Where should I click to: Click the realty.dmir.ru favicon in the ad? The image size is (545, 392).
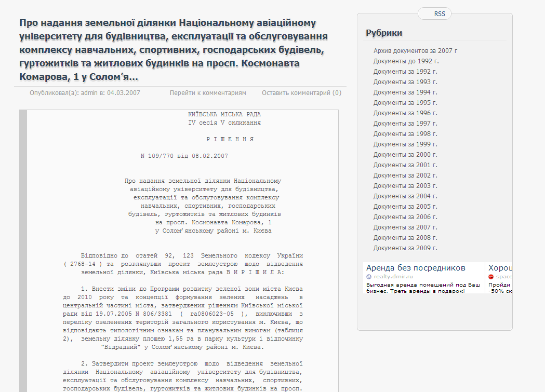coord(369,277)
